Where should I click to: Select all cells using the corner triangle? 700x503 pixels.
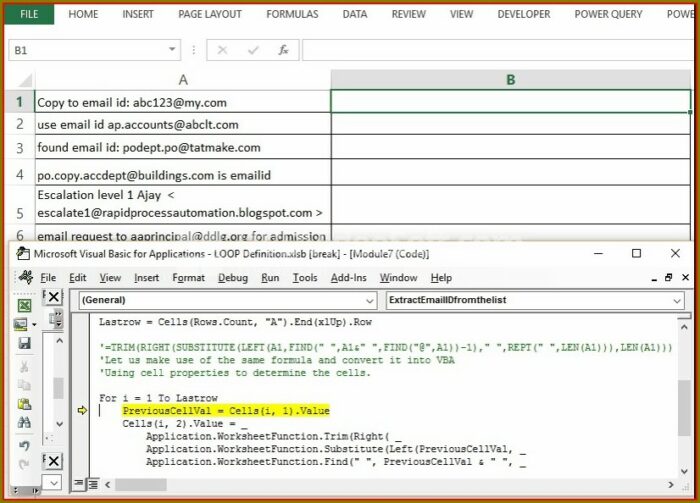(24, 80)
